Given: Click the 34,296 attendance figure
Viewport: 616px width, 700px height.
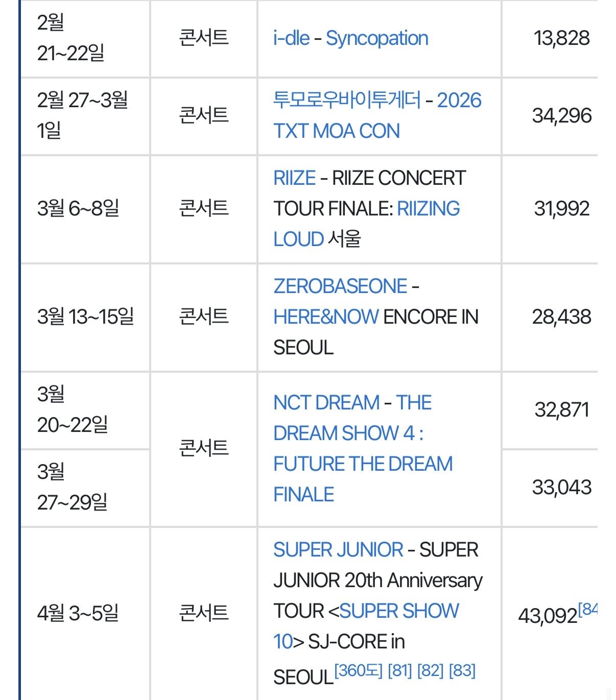Looking at the screenshot, I should pyautogui.click(x=561, y=116).
